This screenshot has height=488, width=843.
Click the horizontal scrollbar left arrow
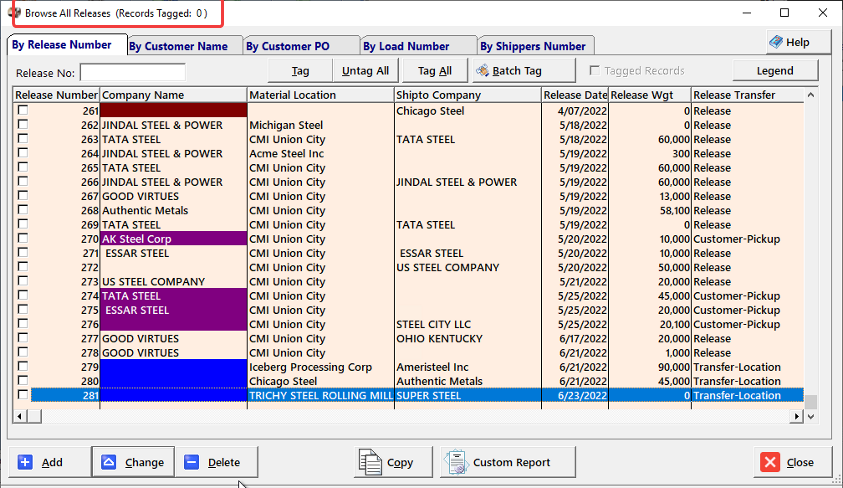click(20, 417)
